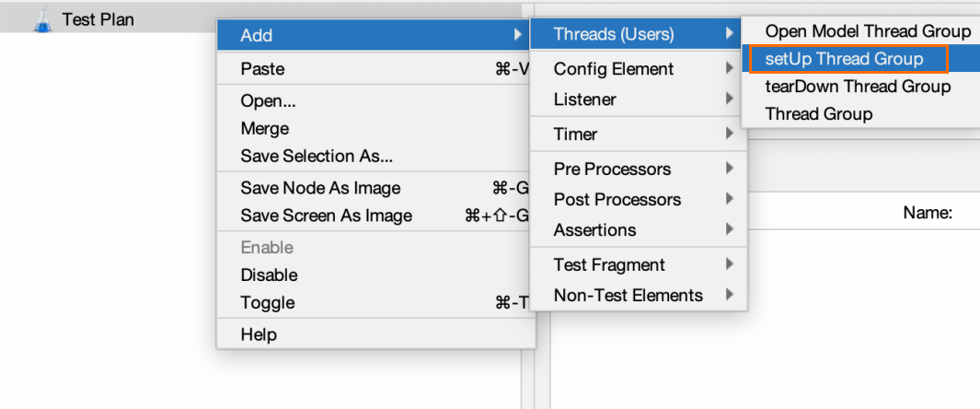Select Merge menu entry

point(264,129)
